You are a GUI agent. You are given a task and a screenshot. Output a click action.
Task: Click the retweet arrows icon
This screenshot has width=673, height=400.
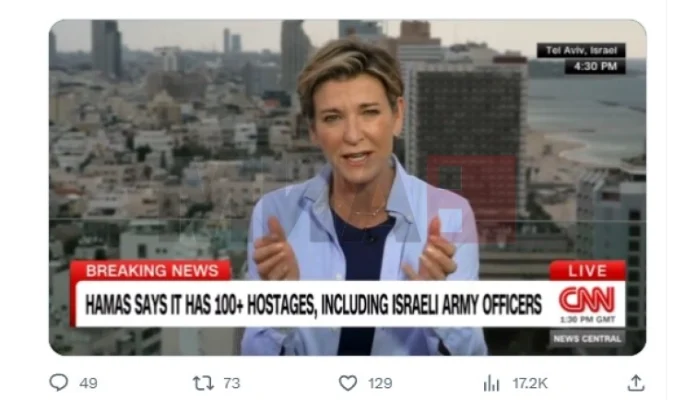click(x=203, y=383)
